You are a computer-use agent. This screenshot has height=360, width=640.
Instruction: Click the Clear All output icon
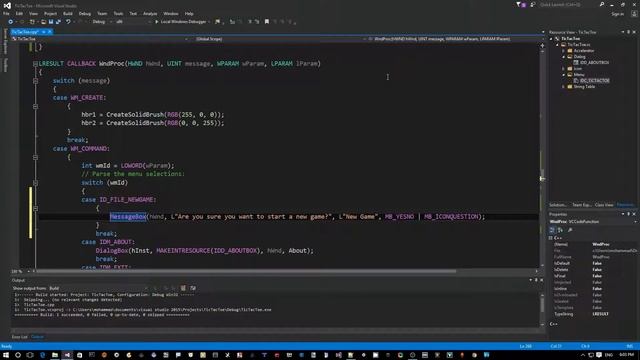click(183, 288)
